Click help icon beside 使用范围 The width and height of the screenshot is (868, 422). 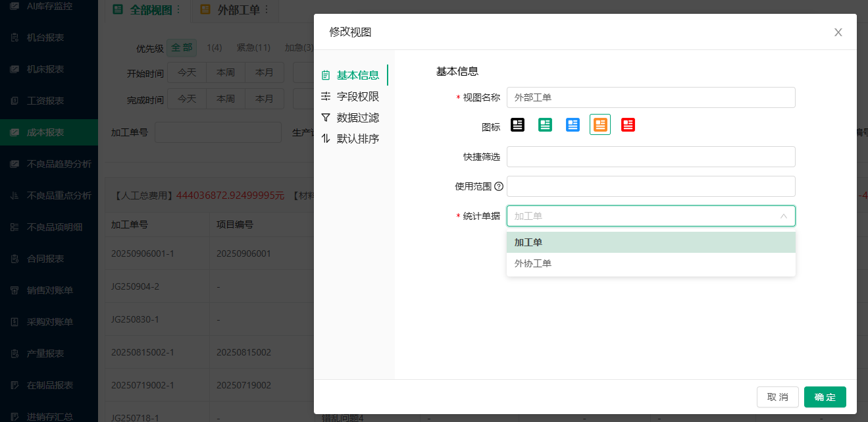tap(499, 187)
